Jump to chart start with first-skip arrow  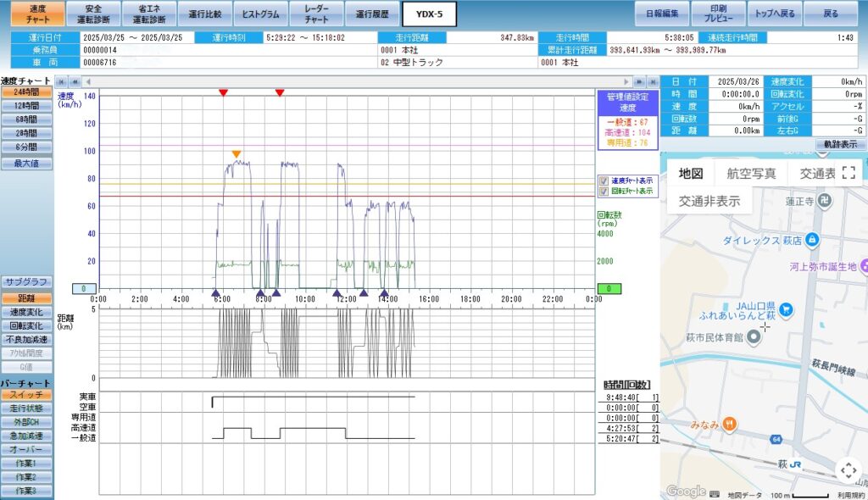61,81
